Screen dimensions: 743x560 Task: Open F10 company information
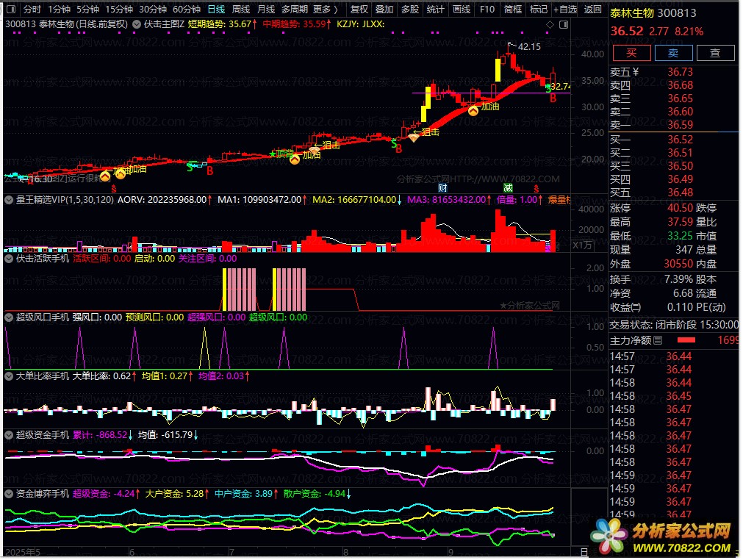coord(487,9)
